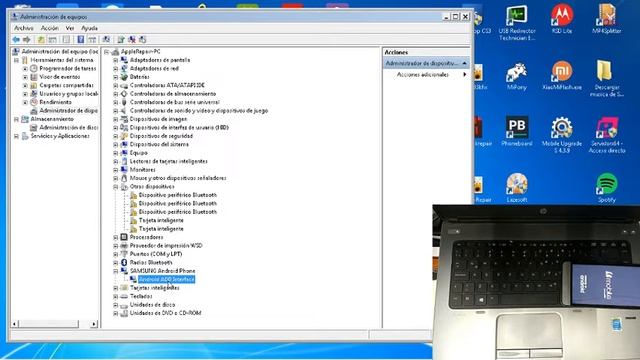Collapse Herramientas del sistema in left tree

[16, 60]
